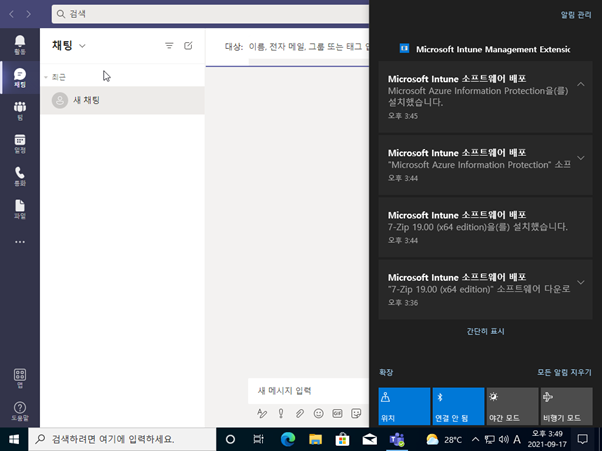Collapse the 오후 3:45 Azure Information Protection notification

pyautogui.click(x=581, y=84)
